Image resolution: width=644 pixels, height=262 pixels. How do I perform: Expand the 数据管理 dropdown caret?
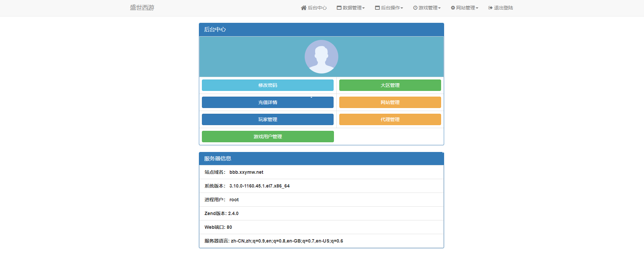point(363,8)
